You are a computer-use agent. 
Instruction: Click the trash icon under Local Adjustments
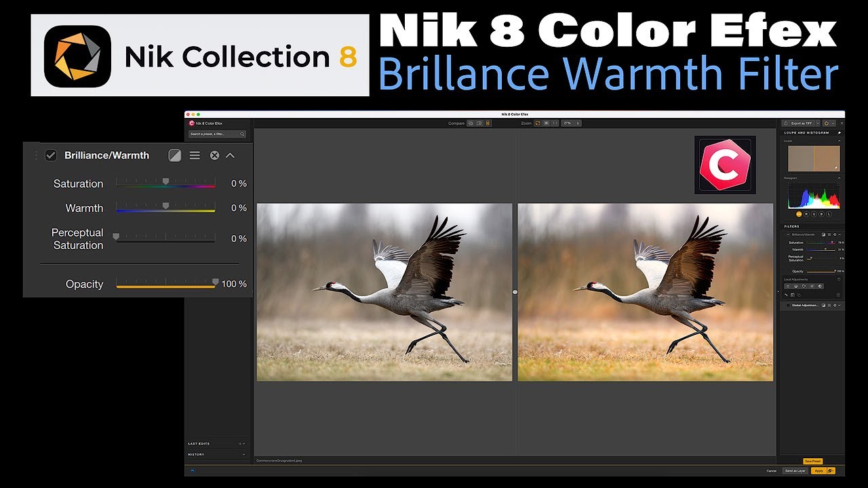click(x=838, y=295)
